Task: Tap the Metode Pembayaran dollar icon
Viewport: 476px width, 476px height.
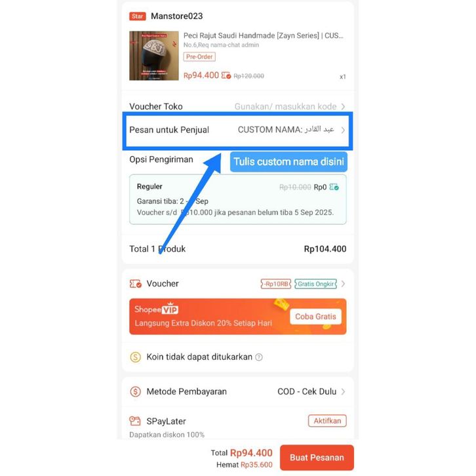Action: 136,391
